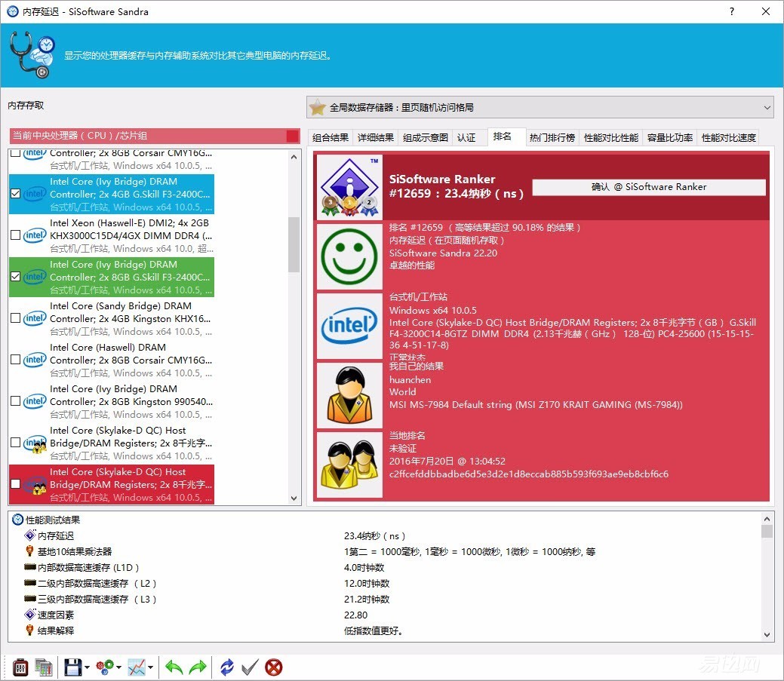
Task: Click the green smiley face icon
Action: (349, 256)
